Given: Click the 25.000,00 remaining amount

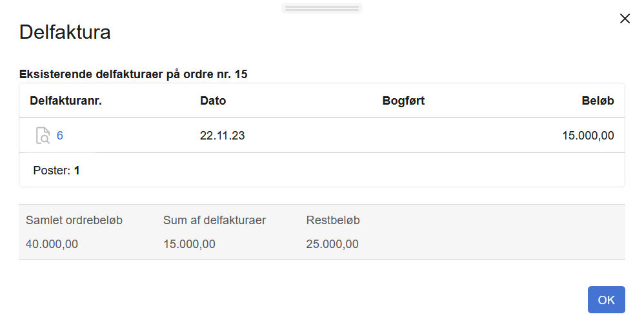Looking at the screenshot, I should (x=332, y=244).
